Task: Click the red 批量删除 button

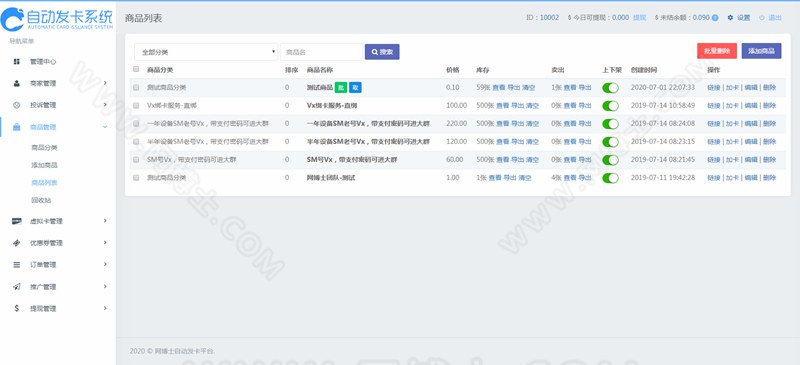Action: [717, 51]
